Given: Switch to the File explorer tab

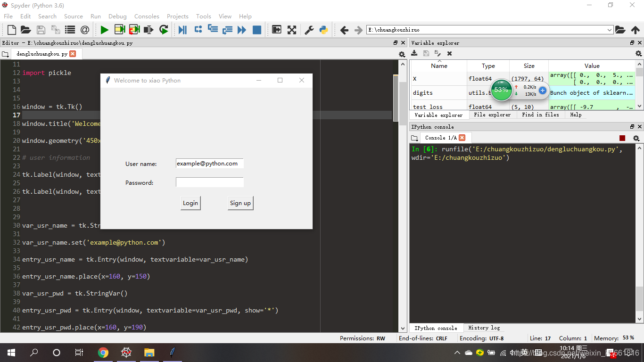Looking at the screenshot, I should click(492, 115).
